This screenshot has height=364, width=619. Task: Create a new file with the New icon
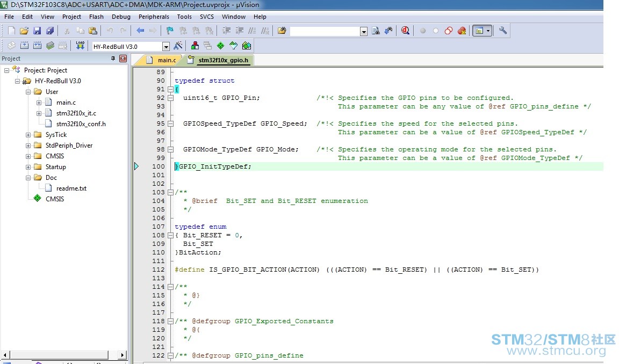click(11, 31)
